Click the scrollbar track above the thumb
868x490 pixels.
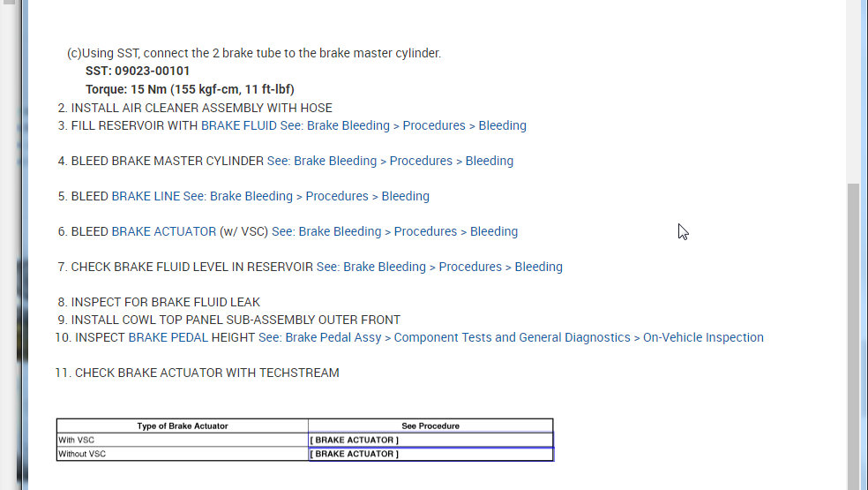coord(854,88)
